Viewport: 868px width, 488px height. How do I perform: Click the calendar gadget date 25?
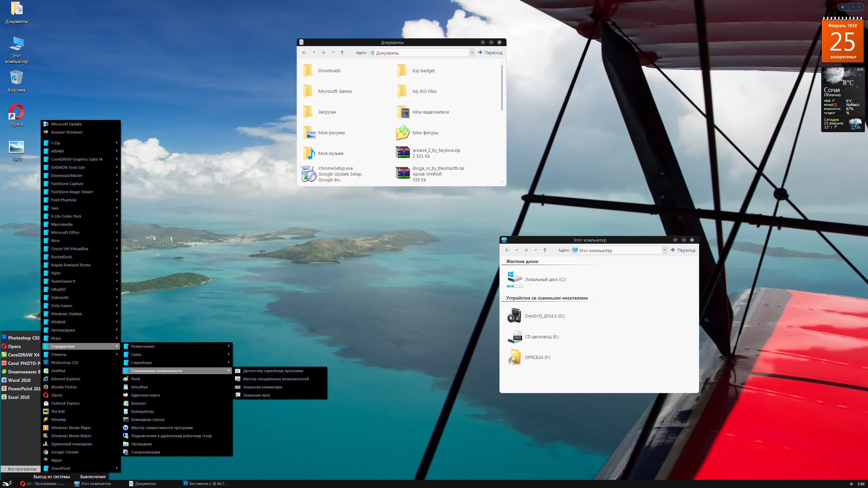pos(843,42)
